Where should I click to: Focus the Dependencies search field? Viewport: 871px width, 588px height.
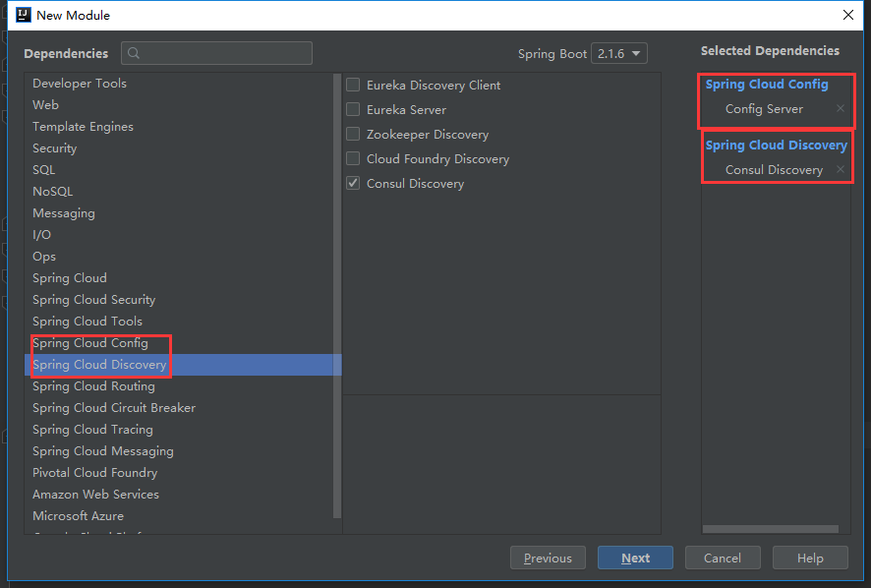coord(216,53)
